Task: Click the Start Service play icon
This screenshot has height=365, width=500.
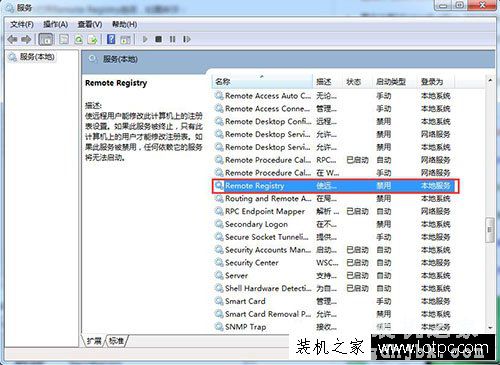Action: pyautogui.click(x=145, y=39)
